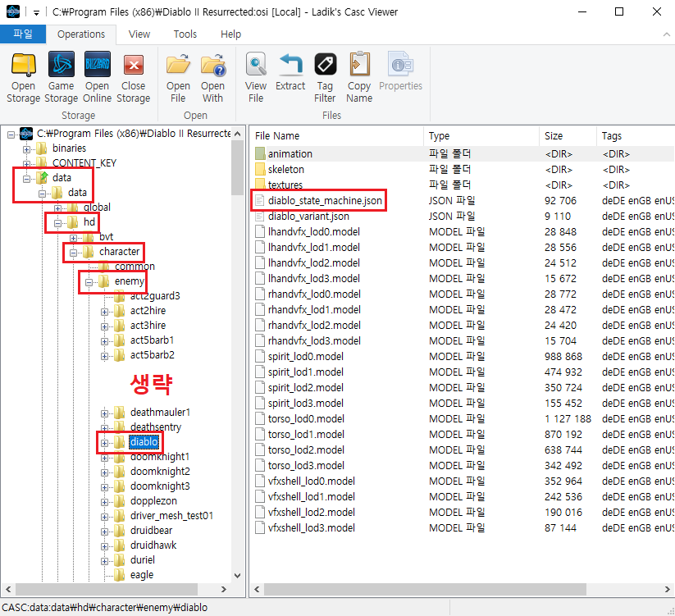Select the textures folder row
Screen dimensions: 675x616
click(x=463, y=185)
